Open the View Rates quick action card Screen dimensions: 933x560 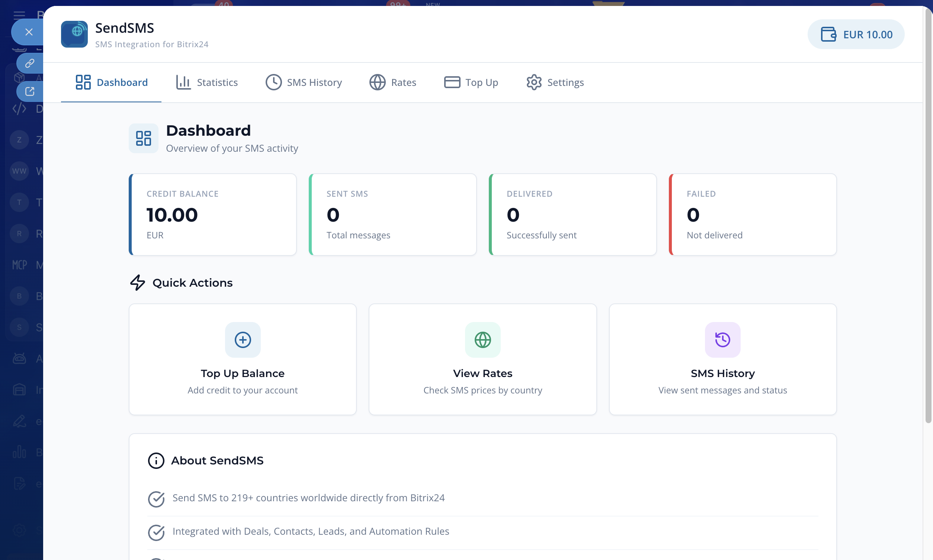tap(482, 373)
